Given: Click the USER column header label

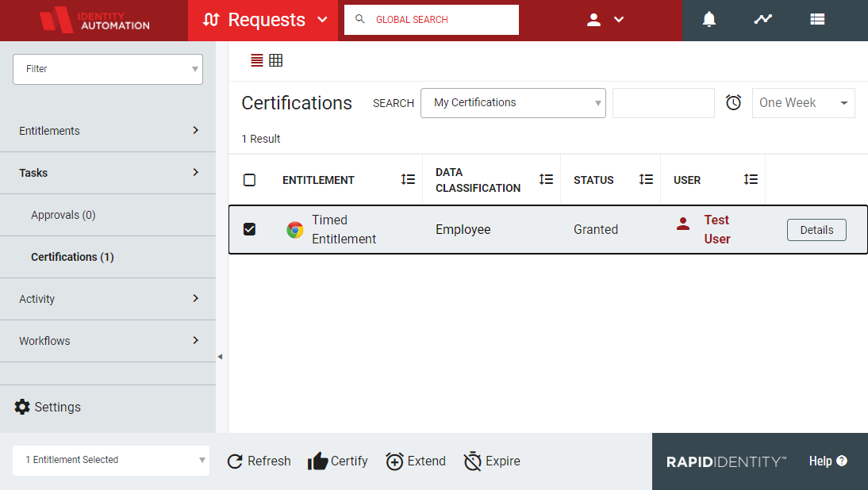Looking at the screenshot, I should click(x=687, y=180).
